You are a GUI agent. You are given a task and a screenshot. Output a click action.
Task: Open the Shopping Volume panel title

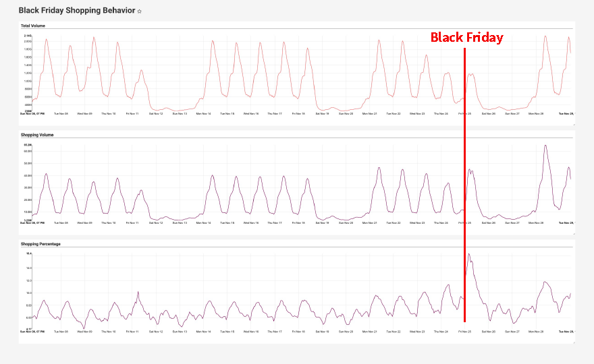[x=37, y=135]
